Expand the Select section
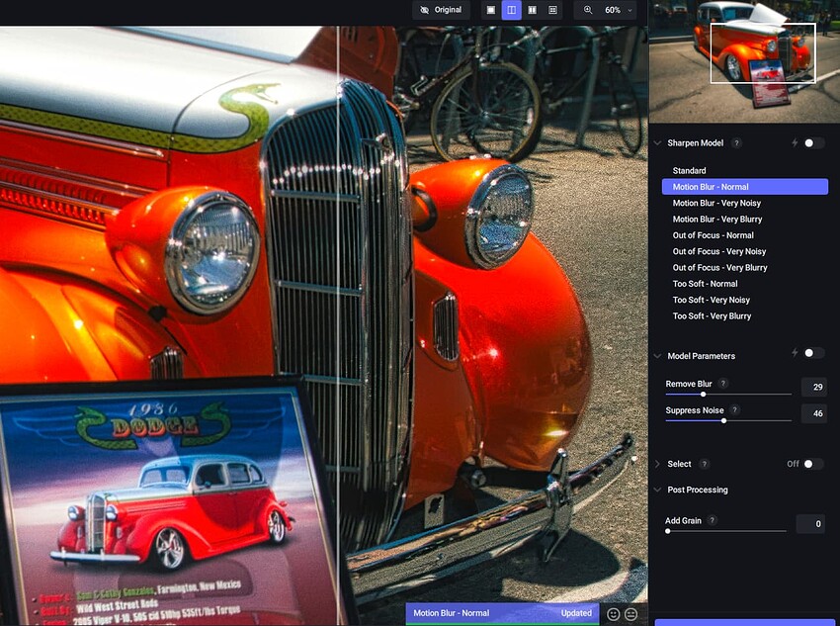Viewport: 840px width, 626px height. pos(658,464)
